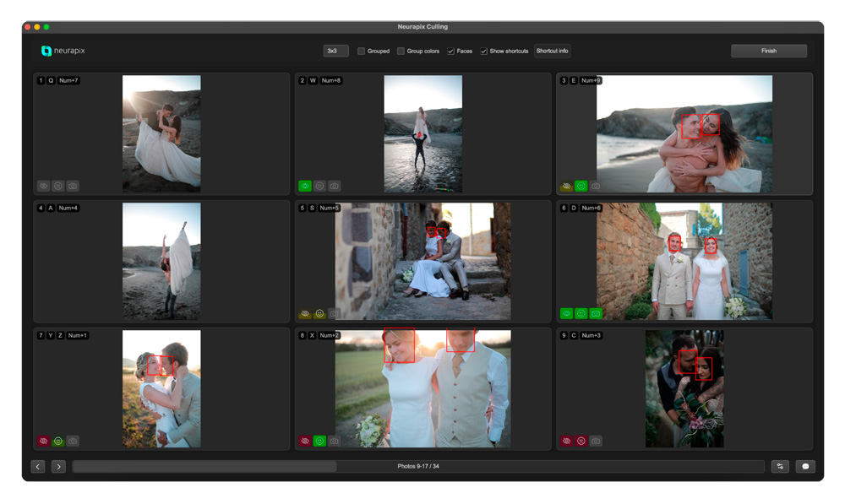This screenshot has width=845, height=504.
Task: Toggle the Group colors checkbox
Action: [401, 51]
